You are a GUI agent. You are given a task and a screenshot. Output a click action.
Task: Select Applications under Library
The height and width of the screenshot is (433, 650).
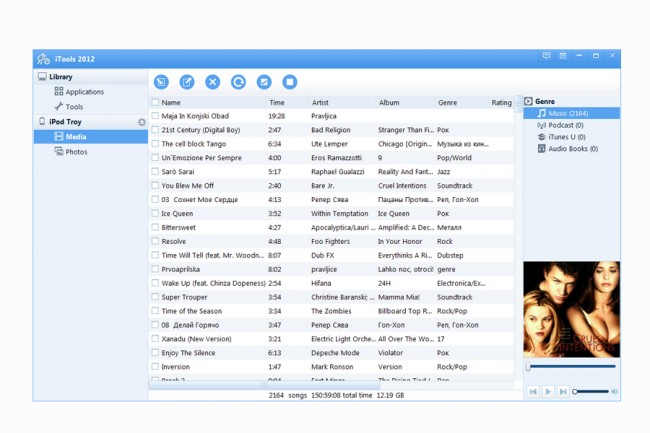coord(84,92)
